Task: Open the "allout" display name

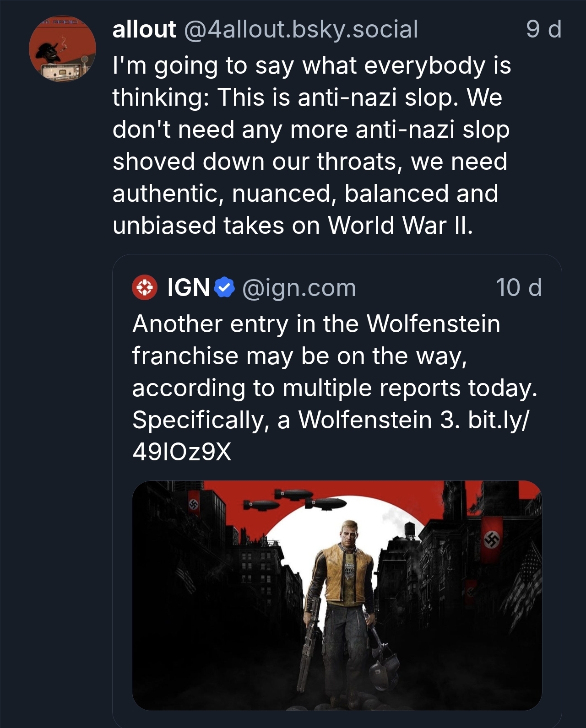Action: pyautogui.click(x=144, y=30)
